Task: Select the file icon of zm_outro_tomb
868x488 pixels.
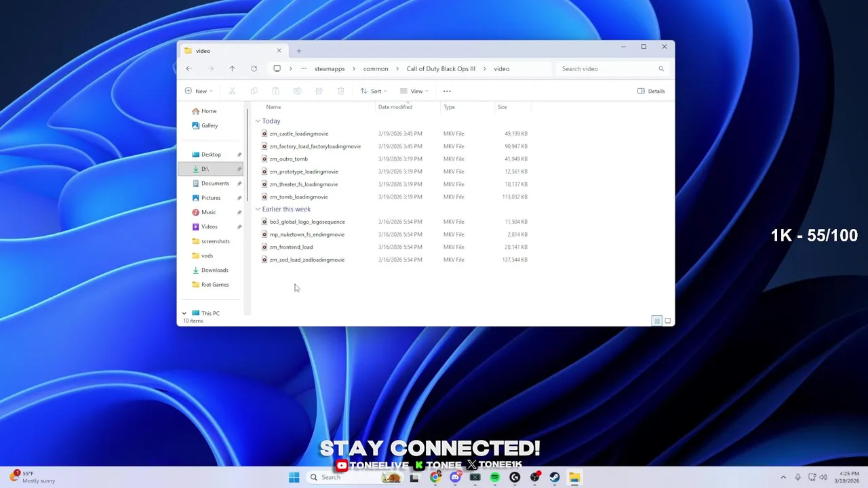Action: (x=264, y=159)
